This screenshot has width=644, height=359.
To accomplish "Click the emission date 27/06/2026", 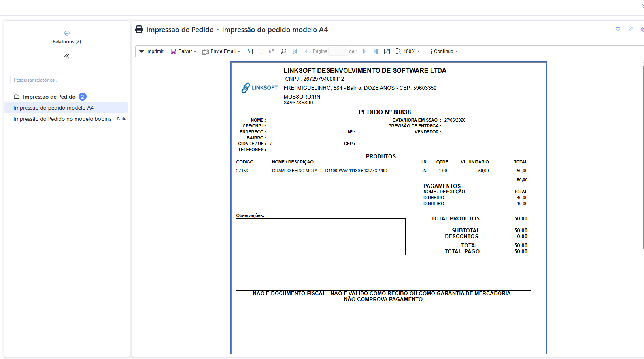I will (455, 120).
